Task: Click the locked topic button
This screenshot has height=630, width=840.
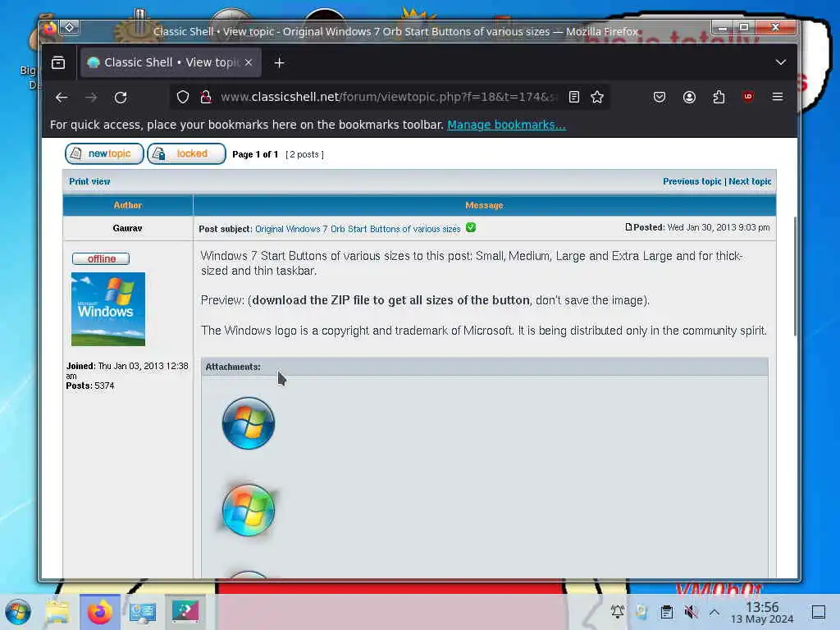Action: point(186,153)
